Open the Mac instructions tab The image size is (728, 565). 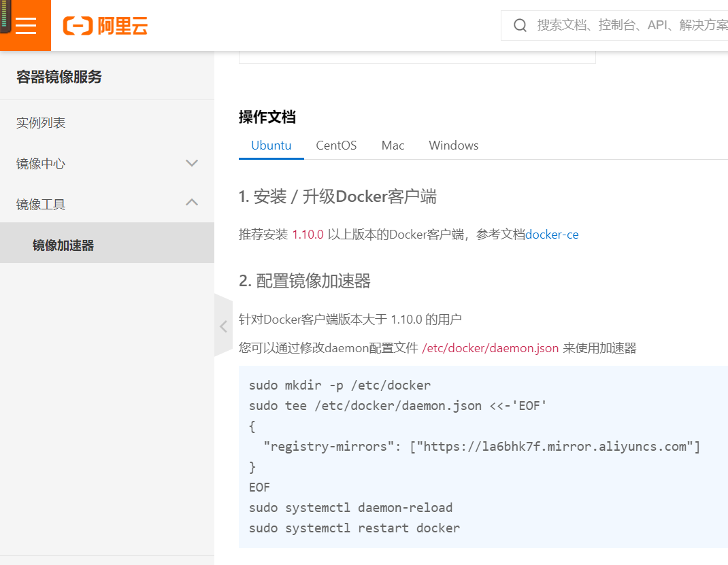(x=393, y=145)
